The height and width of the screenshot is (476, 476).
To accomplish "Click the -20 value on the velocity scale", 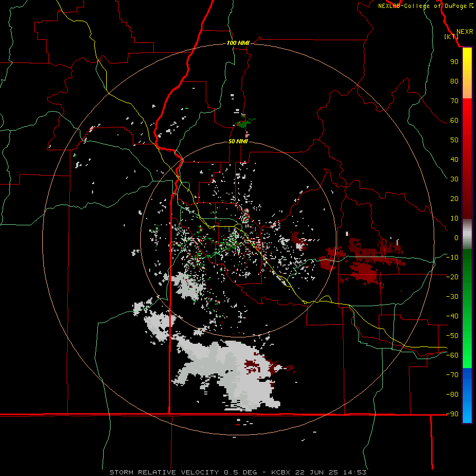I will coord(452,277).
